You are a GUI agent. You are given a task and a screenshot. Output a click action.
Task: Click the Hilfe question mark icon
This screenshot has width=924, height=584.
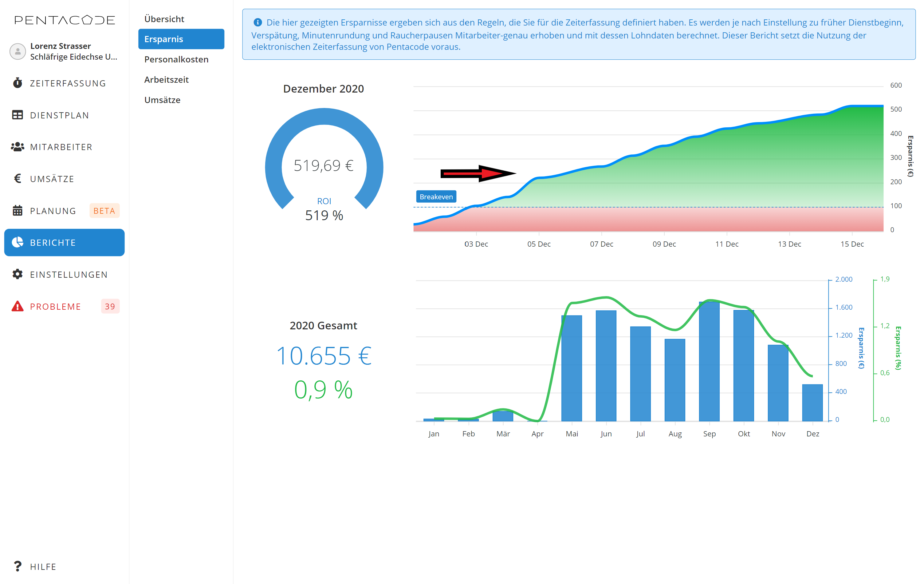point(17,566)
